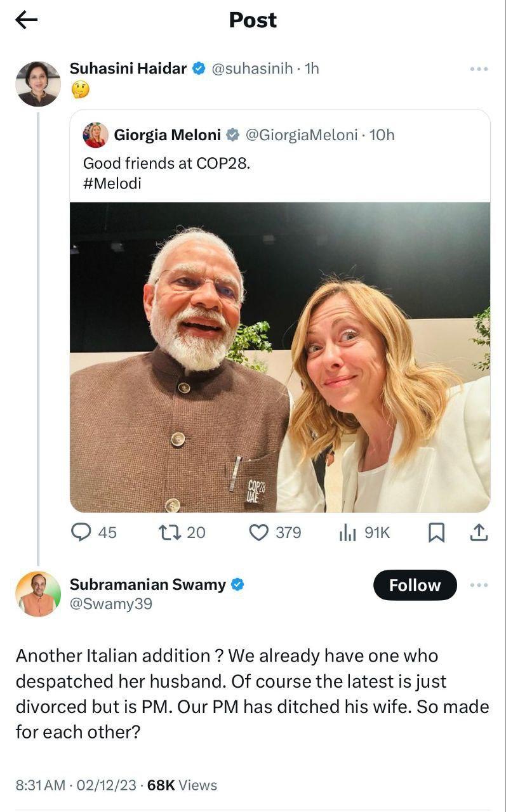Tap the share upload icon

(x=479, y=532)
